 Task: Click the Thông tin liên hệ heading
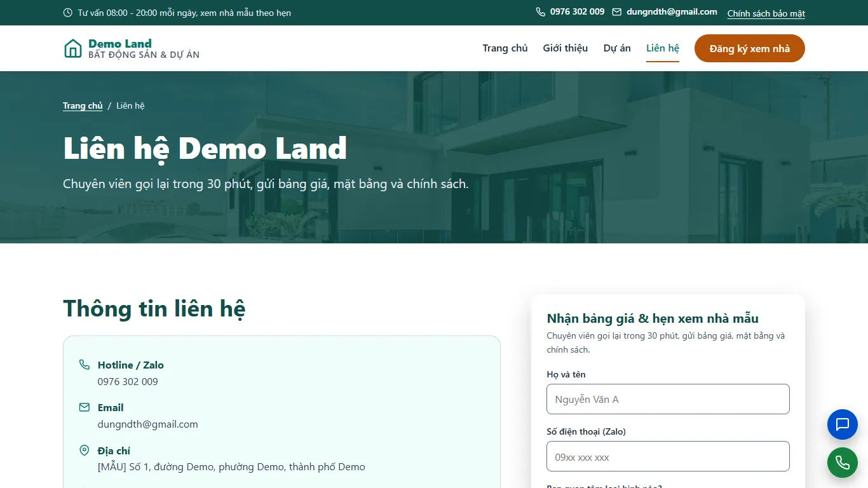click(x=154, y=309)
